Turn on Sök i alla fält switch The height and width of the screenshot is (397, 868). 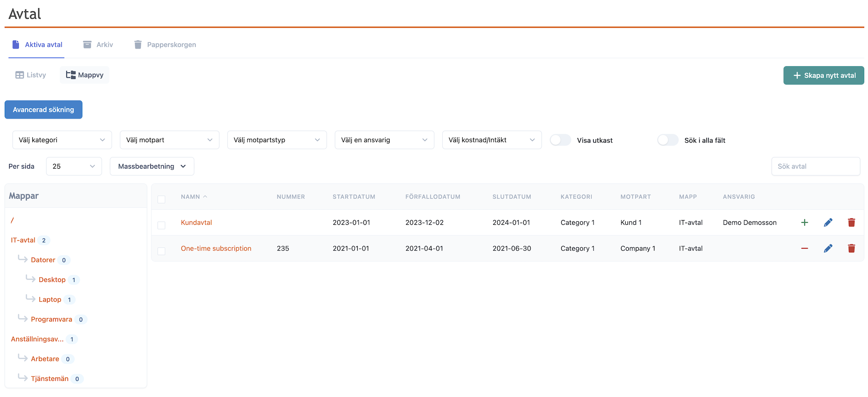coord(667,140)
